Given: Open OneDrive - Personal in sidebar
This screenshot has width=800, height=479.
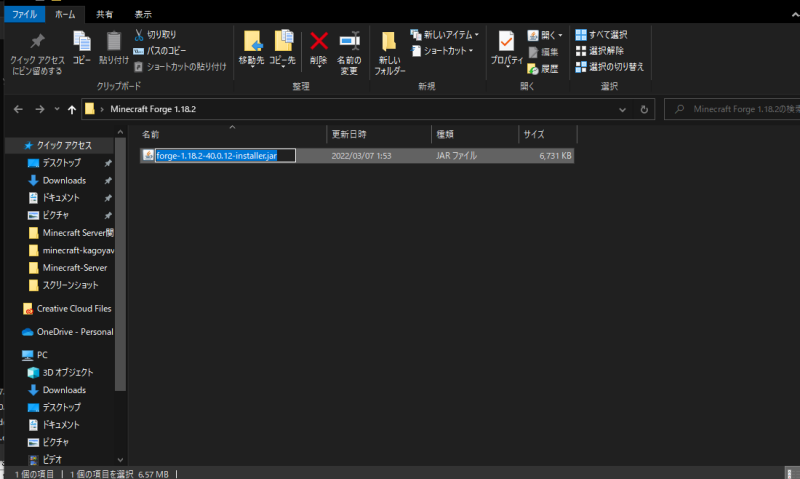Looking at the screenshot, I should (x=68, y=332).
